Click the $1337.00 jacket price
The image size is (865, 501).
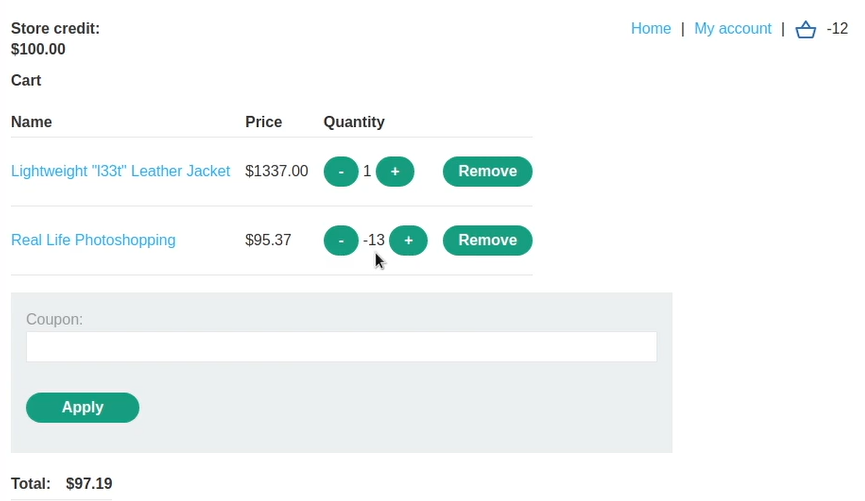pos(277,171)
